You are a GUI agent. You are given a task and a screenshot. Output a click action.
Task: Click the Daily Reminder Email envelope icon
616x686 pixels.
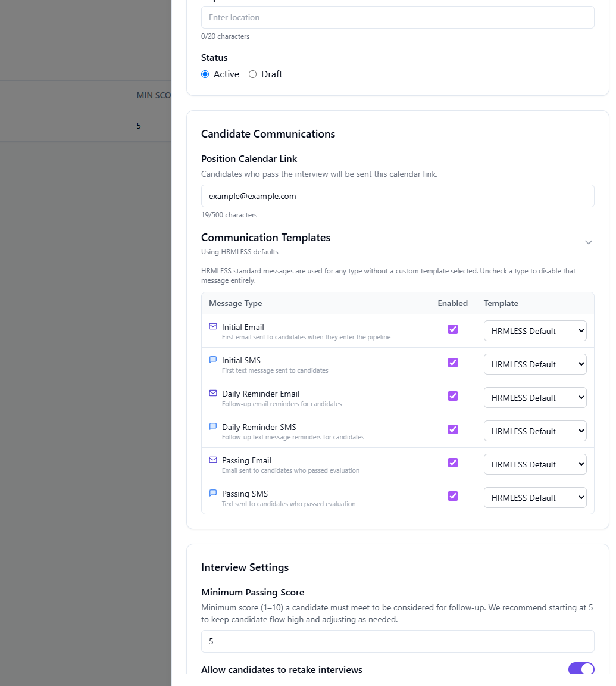(x=213, y=393)
